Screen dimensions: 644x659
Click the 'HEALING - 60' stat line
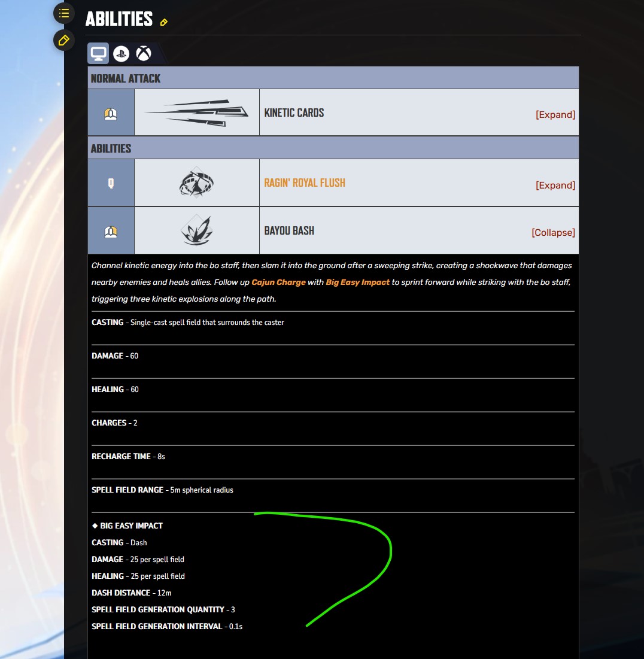(x=115, y=389)
